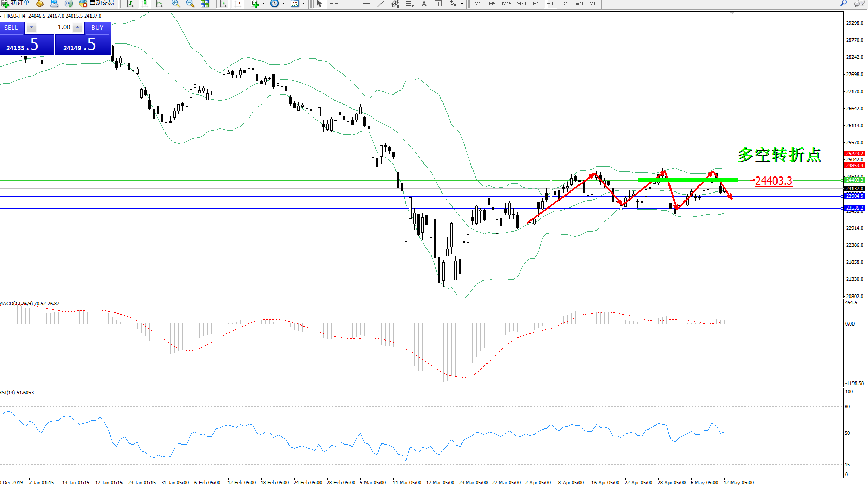Click the tile windows grid icon
Screen dimensions: 868x488
click(205, 4)
